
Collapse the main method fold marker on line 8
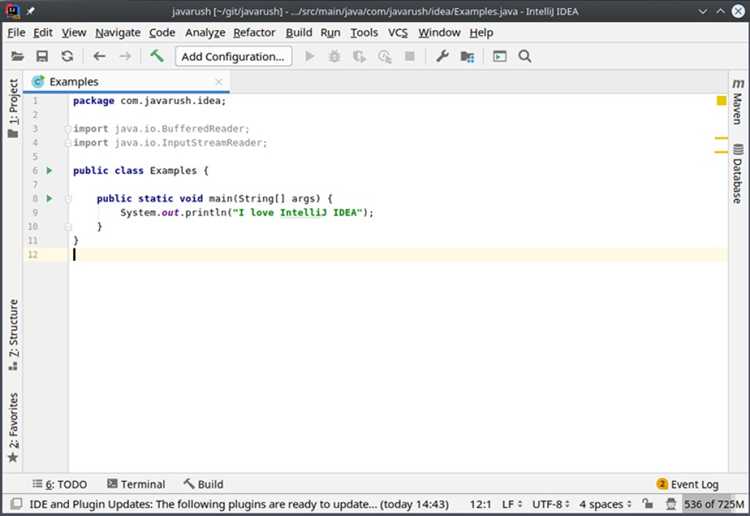pos(68,198)
